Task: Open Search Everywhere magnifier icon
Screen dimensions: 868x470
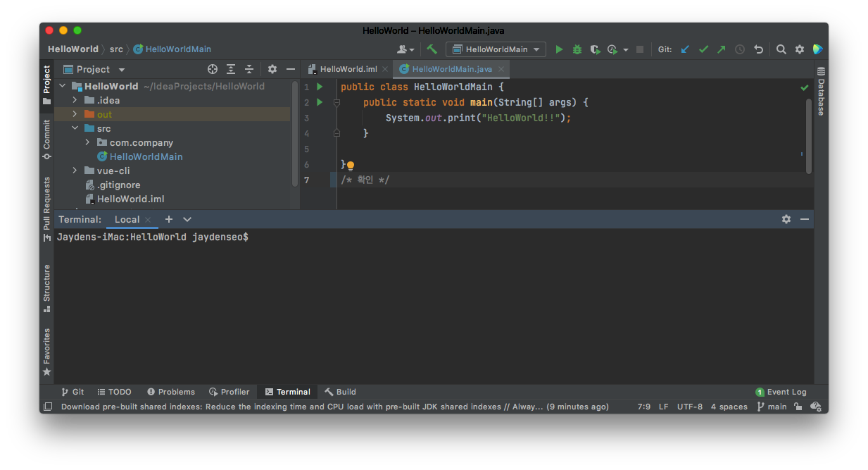Action: coord(781,49)
